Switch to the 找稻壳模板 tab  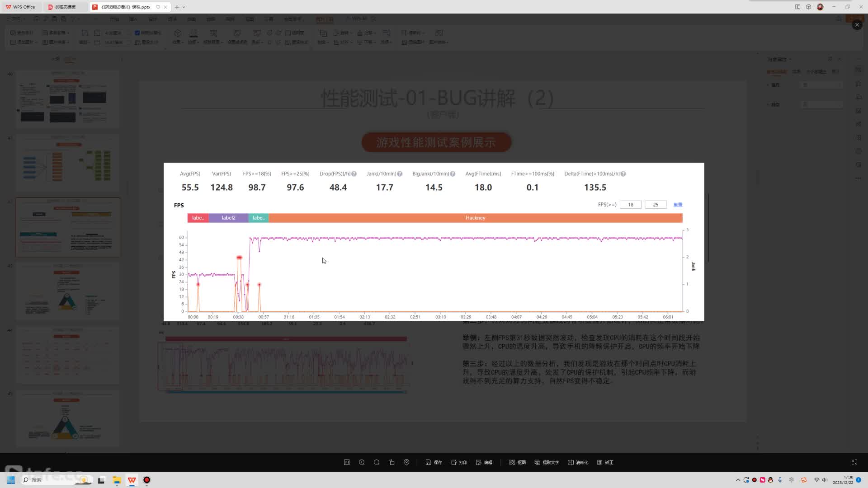coord(65,7)
